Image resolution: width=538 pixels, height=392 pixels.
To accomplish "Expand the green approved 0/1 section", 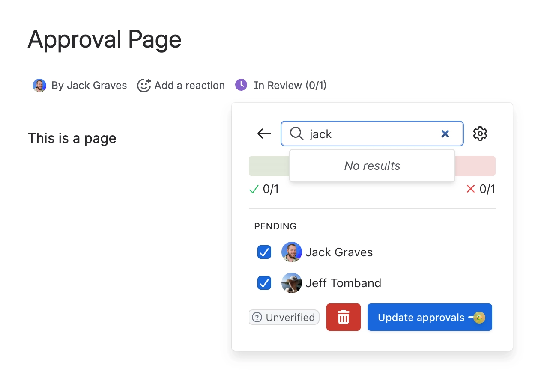I will [264, 189].
